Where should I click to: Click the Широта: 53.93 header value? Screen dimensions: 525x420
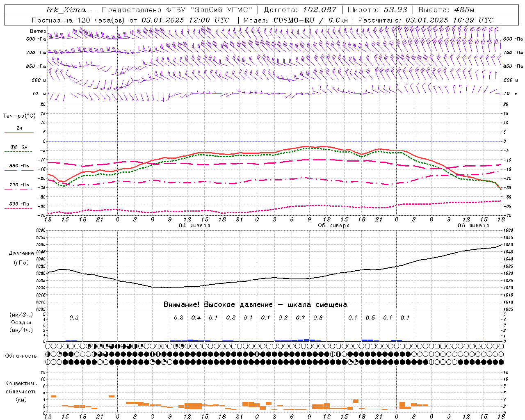coord(377,9)
